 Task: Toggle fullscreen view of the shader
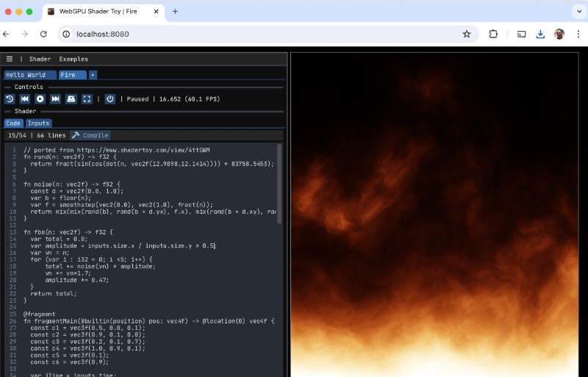pyautogui.click(x=87, y=99)
